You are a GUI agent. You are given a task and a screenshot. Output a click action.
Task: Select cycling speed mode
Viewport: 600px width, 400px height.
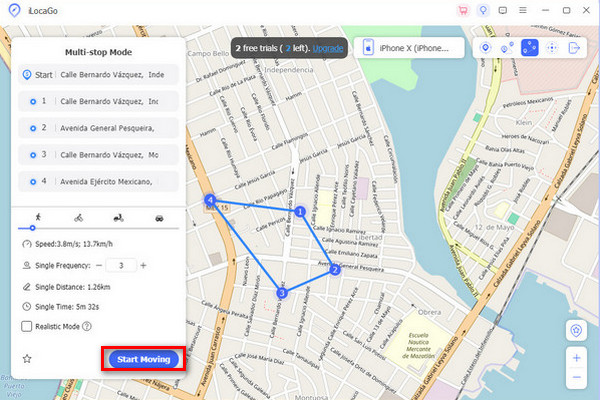pyautogui.click(x=78, y=217)
